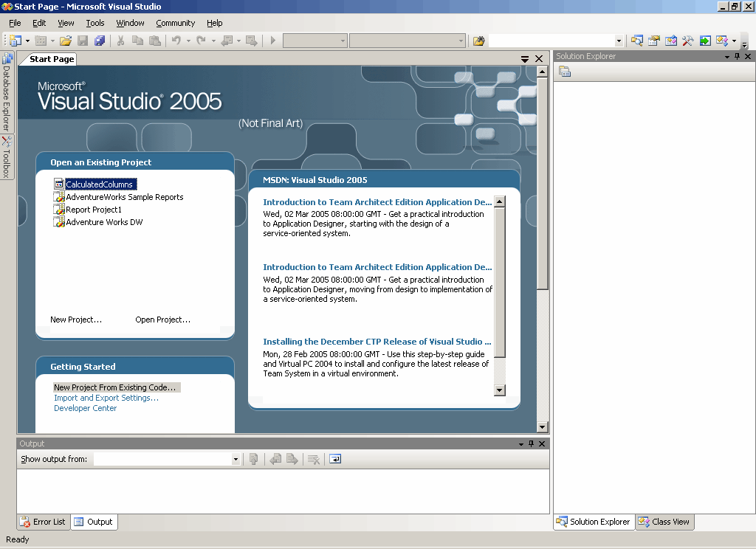This screenshot has height=549, width=756.
Task: Toggle word wrap in the Output panel
Action: [x=335, y=459]
